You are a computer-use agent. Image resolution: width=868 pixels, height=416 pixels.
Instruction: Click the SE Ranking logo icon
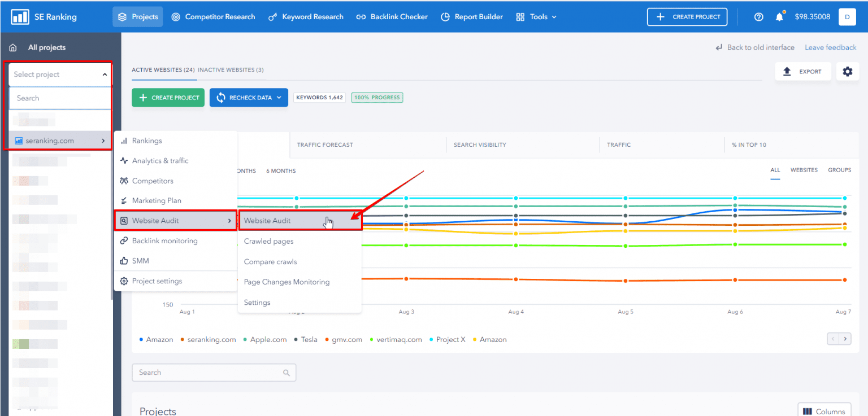[x=20, y=17]
